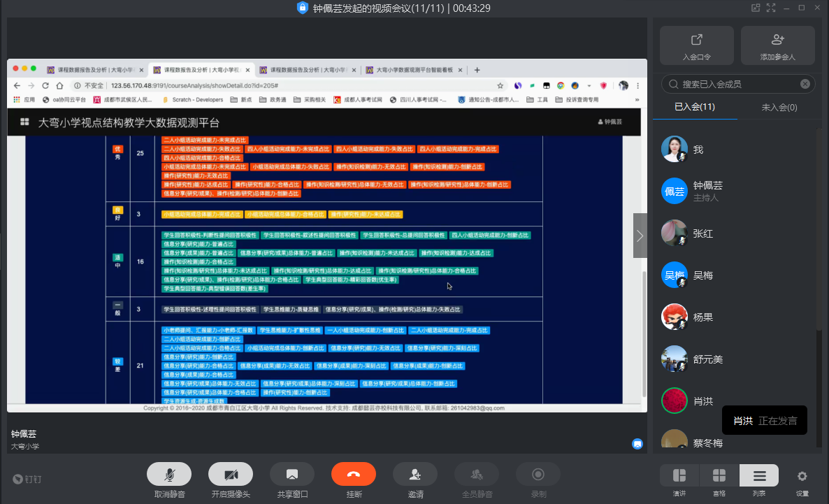Hang up the call with 挂断
Image resolution: width=829 pixels, height=504 pixels.
click(x=354, y=480)
